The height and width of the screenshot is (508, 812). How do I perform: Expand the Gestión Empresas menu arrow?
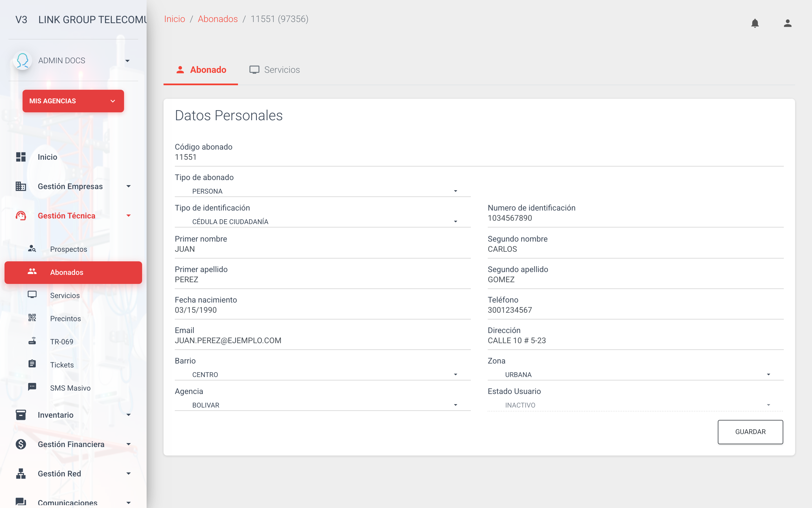coord(129,186)
